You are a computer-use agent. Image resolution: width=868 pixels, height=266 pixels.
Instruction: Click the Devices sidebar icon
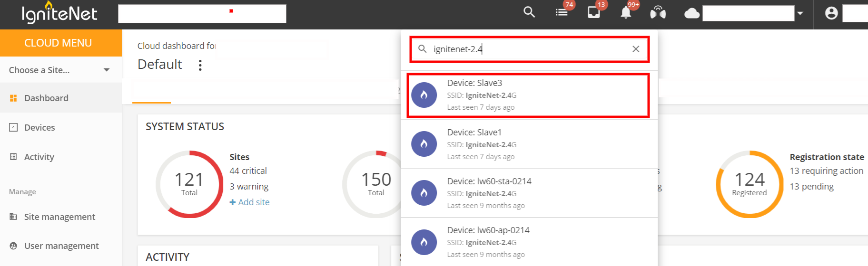[13, 127]
